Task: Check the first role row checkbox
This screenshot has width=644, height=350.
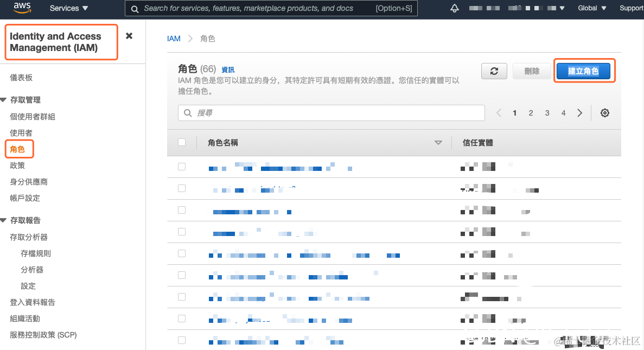Action: 182,167
